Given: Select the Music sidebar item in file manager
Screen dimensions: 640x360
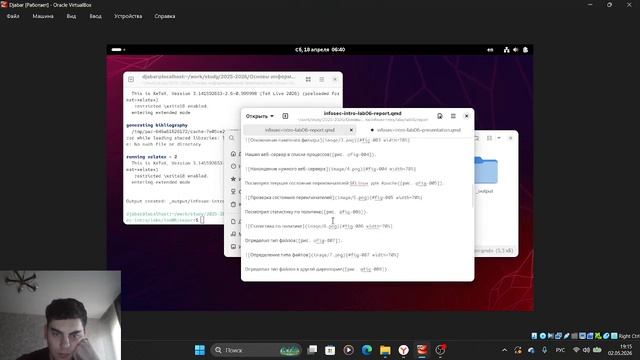Looking at the screenshot, I should (x=234, y=234).
